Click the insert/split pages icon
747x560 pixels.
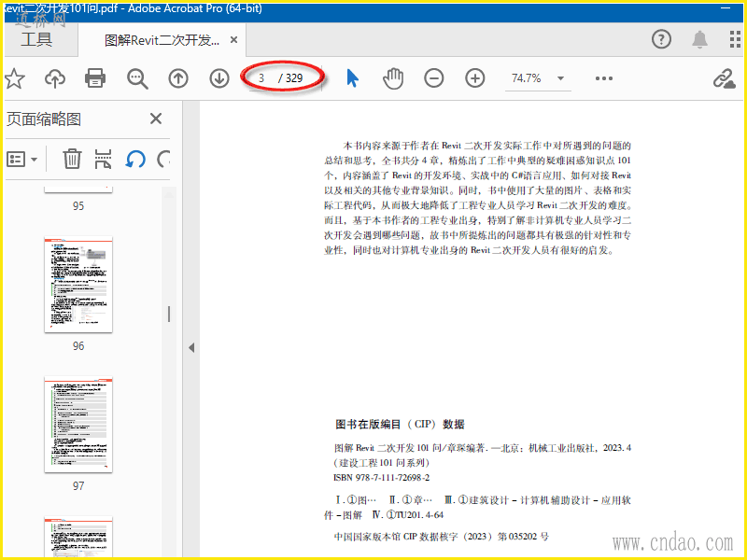(103, 159)
